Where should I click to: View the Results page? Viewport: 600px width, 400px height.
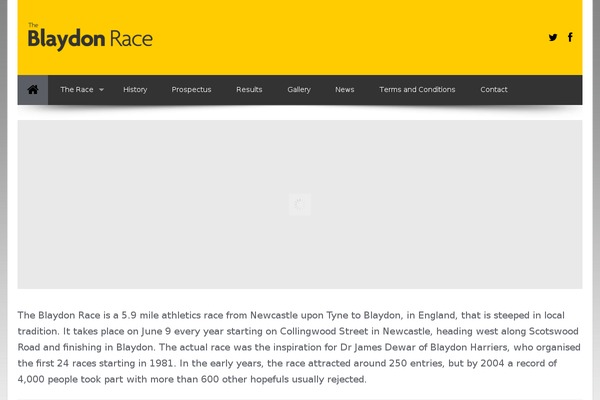(249, 90)
